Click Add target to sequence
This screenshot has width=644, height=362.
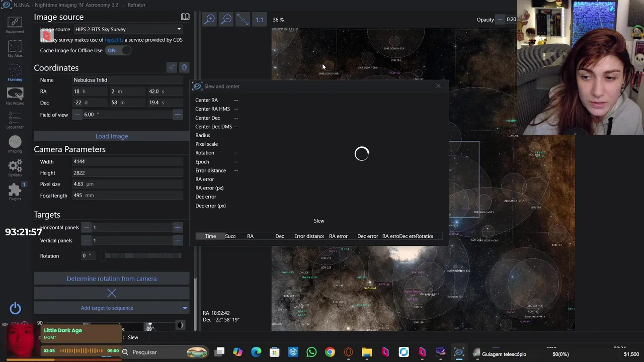(x=107, y=308)
